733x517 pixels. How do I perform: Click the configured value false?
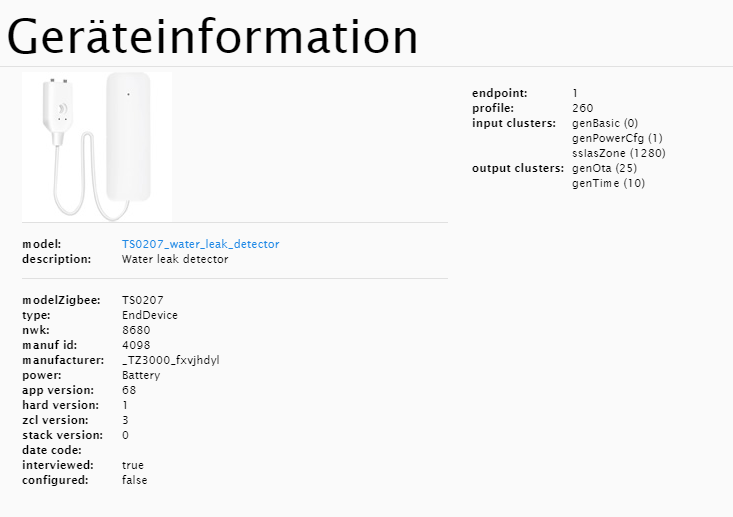coord(134,480)
